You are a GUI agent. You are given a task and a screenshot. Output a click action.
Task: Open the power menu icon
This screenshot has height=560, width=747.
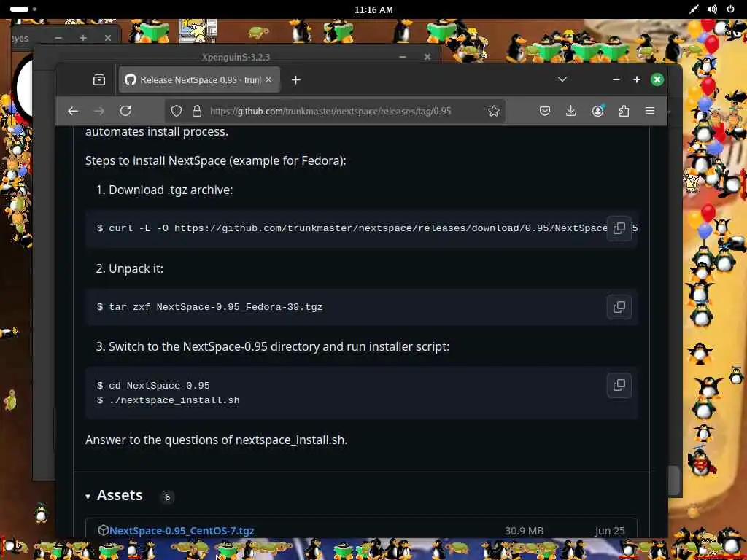click(x=730, y=9)
